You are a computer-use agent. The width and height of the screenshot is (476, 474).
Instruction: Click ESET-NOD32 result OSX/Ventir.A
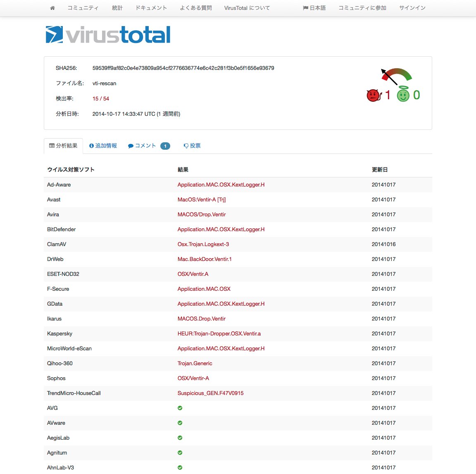(193, 274)
